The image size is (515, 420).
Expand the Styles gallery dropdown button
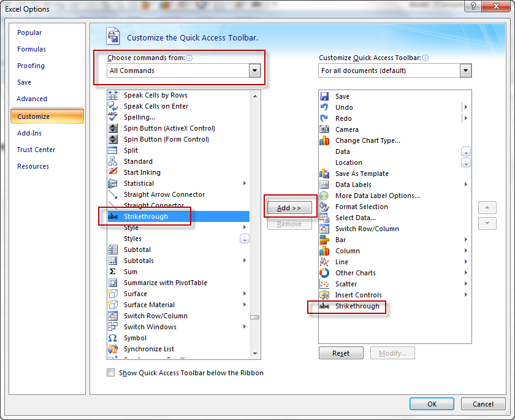[x=245, y=239]
